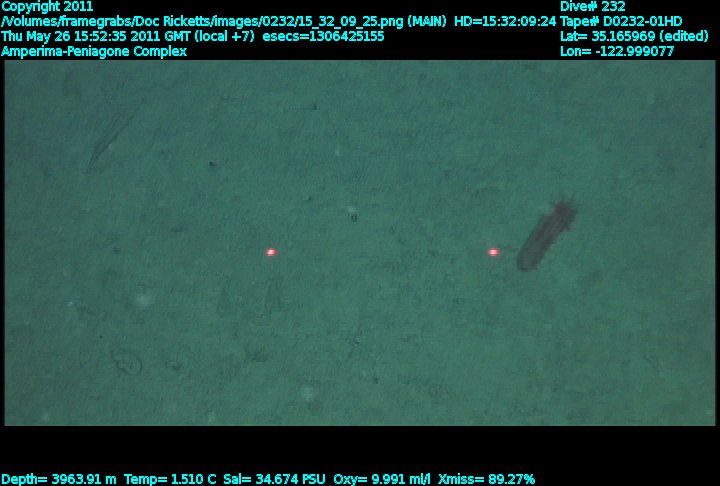Screen dimensions: 720x486
Task: Click the Amperima-Peniagone Complex label
Action: (x=94, y=51)
